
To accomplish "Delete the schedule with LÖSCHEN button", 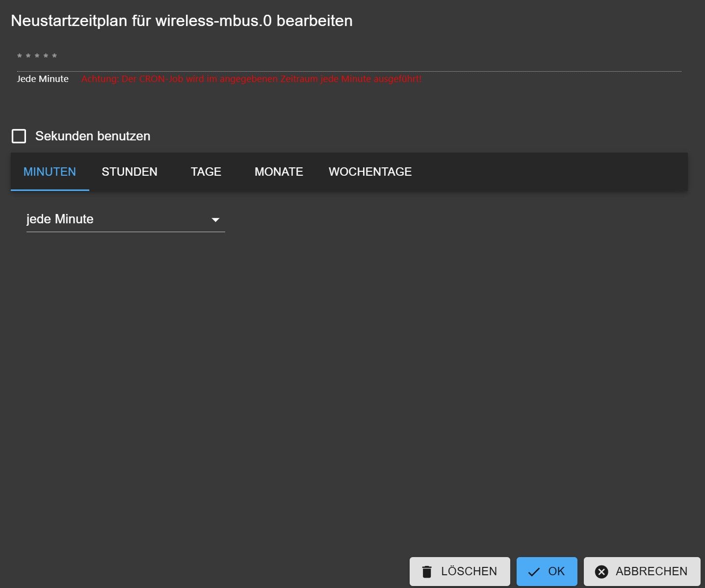I will pyautogui.click(x=460, y=571).
